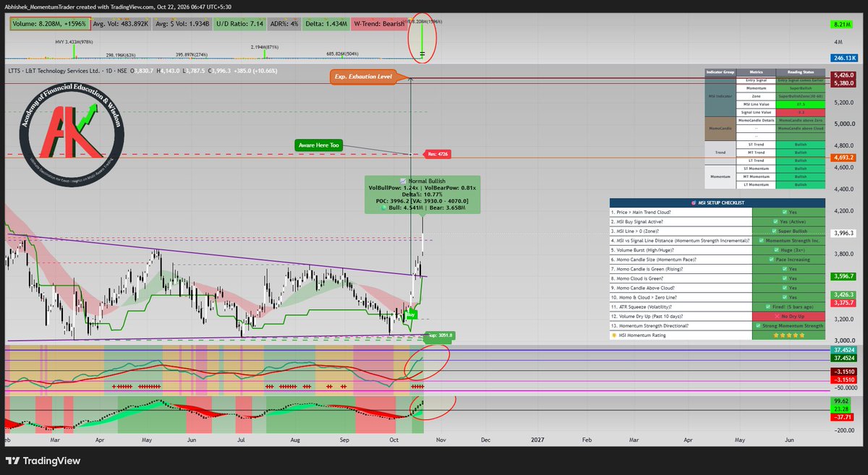This screenshot has width=868, height=475.
Task: Click the Super Bullish status cell
Action: (x=788, y=231)
